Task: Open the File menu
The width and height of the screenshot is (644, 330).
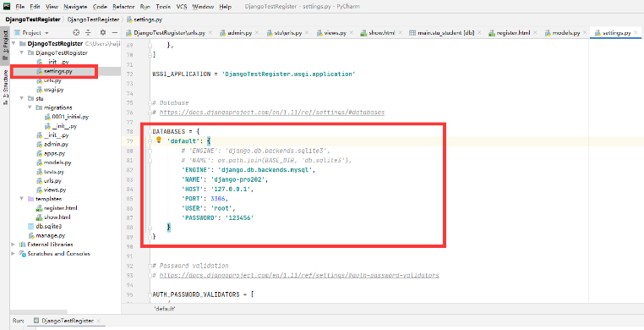Action: (20, 7)
